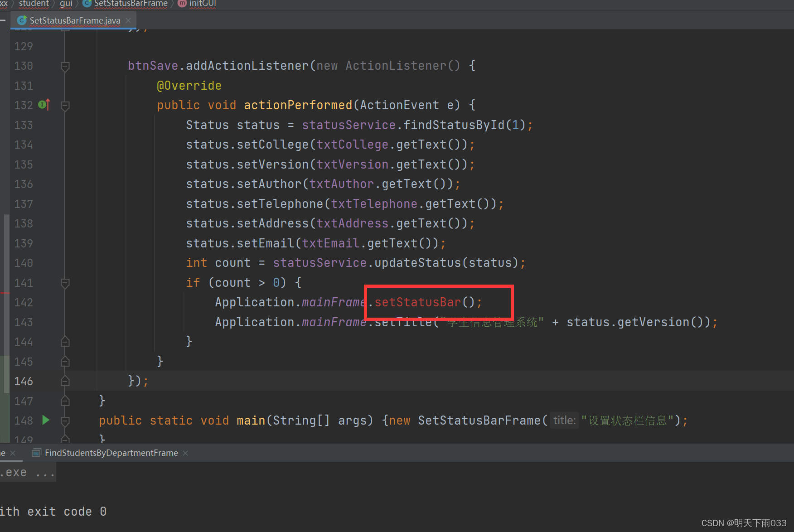The height and width of the screenshot is (532, 794).
Task: Click line number 140 in the gutter
Action: [24, 263]
